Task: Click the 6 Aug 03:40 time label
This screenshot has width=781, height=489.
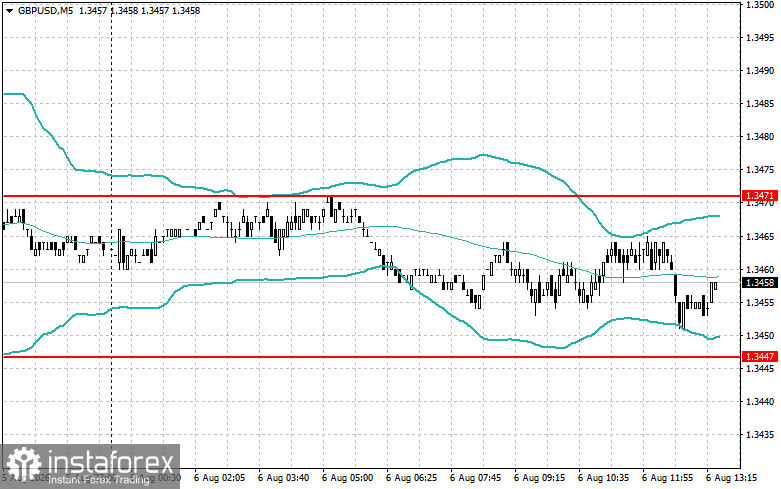Action: pos(283,478)
